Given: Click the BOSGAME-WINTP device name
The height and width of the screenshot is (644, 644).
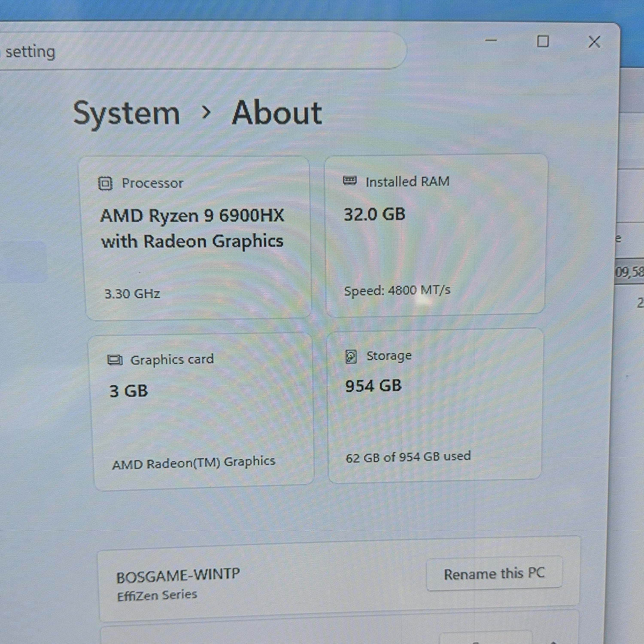Looking at the screenshot, I should pyautogui.click(x=178, y=576).
